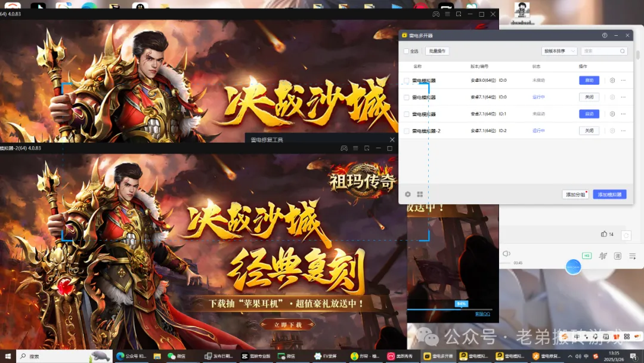
Task: Open keyboard mapping gamepad icon in top emulator window
Action: click(436, 14)
